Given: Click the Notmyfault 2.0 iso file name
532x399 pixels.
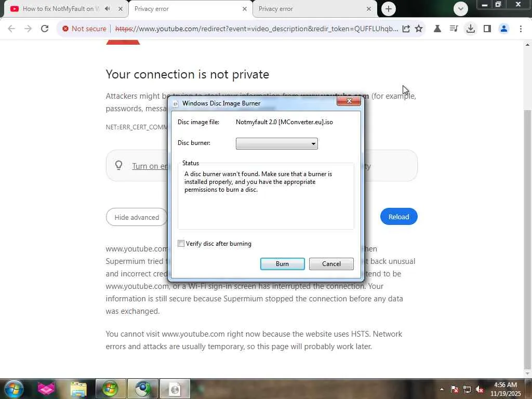Looking at the screenshot, I should 284,122.
